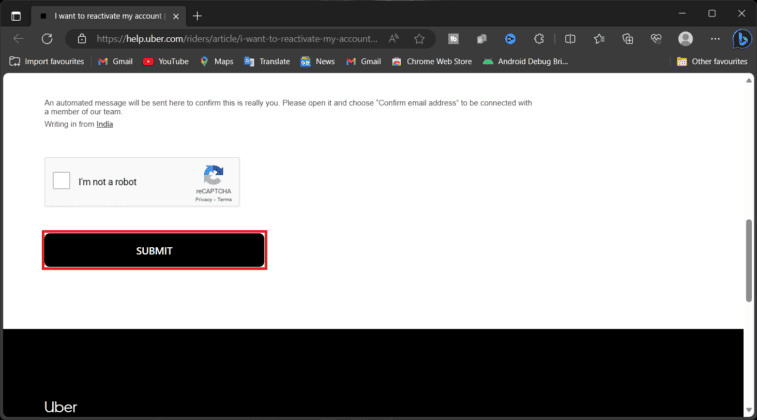Click the user profile avatar
757x420 pixels.
tap(685, 38)
